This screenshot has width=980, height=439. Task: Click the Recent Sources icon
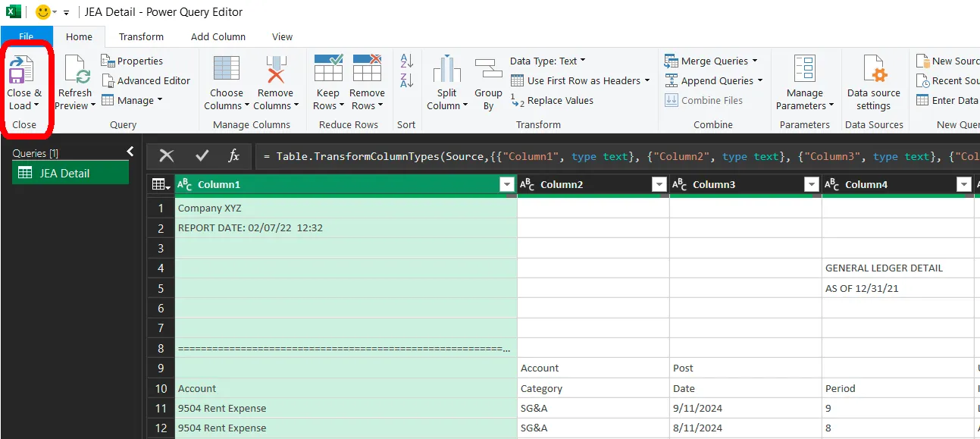pyautogui.click(x=922, y=80)
